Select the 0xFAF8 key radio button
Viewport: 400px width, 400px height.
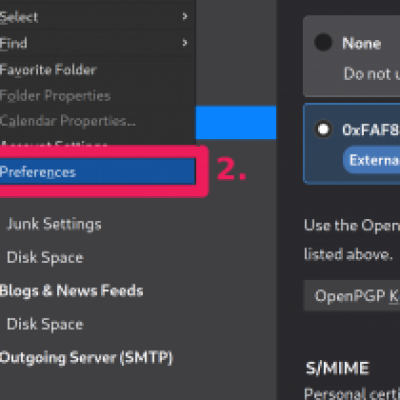click(x=323, y=129)
